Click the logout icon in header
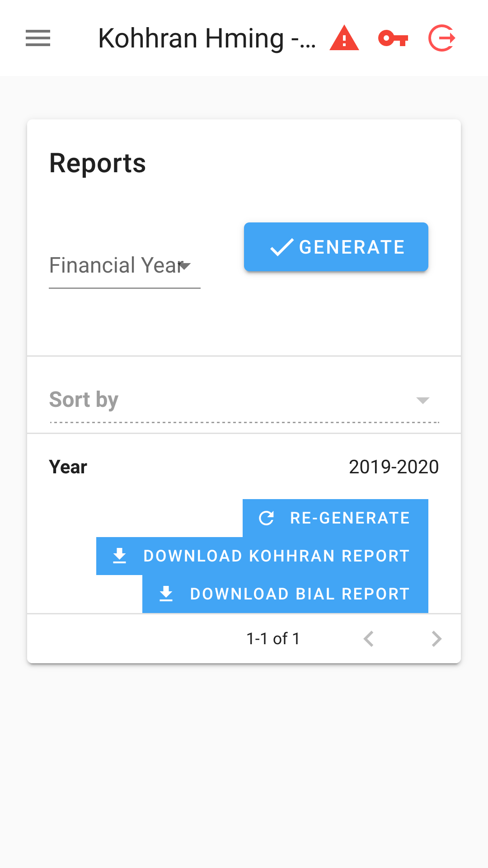Screen dimensions: 488x868 tap(441, 38)
